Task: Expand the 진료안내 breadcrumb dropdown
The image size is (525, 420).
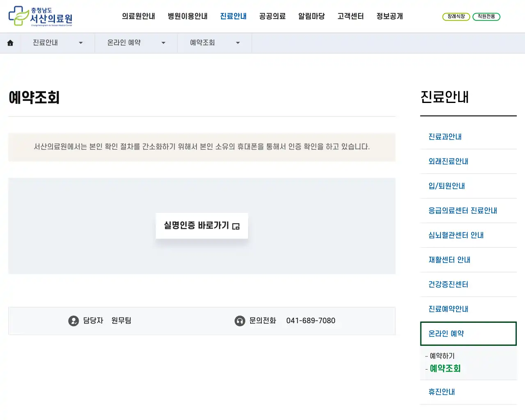Action: coord(81,43)
